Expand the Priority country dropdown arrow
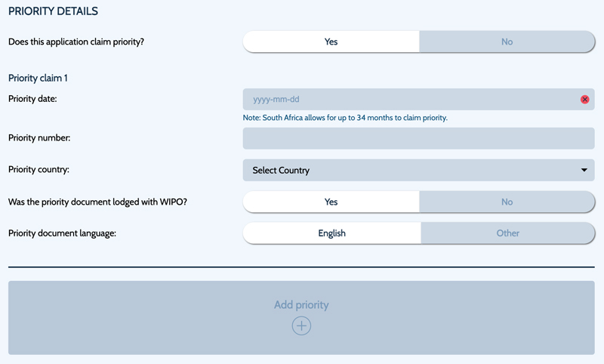604x364 pixels. [x=584, y=170]
